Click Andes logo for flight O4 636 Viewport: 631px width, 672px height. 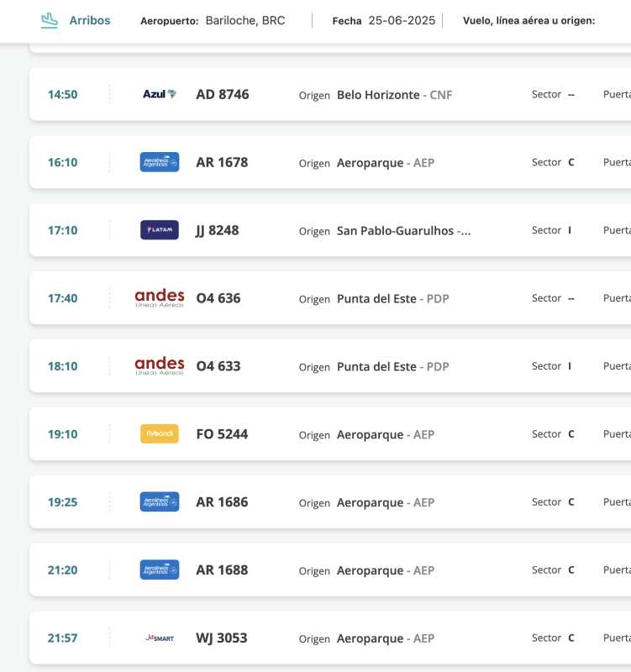[x=159, y=297]
